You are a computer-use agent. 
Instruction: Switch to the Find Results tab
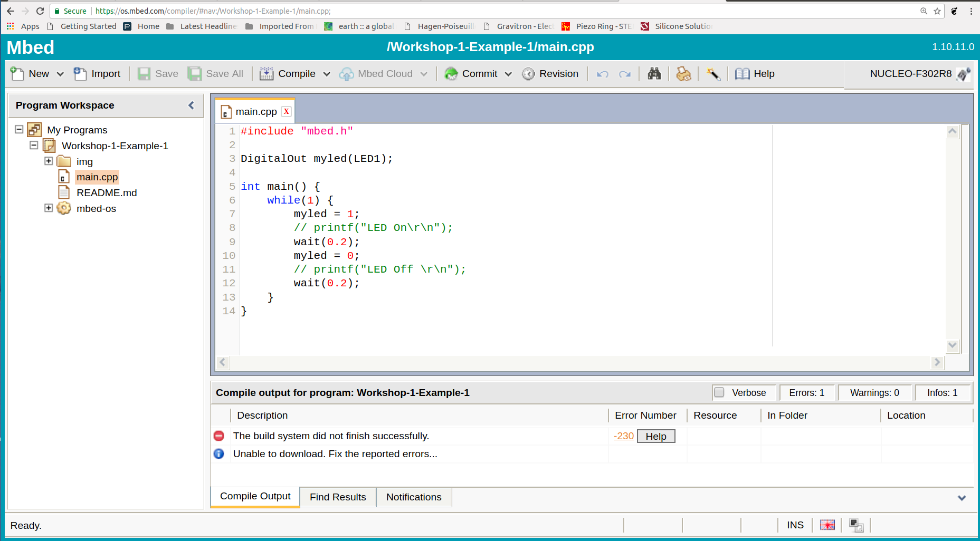point(338,497)
